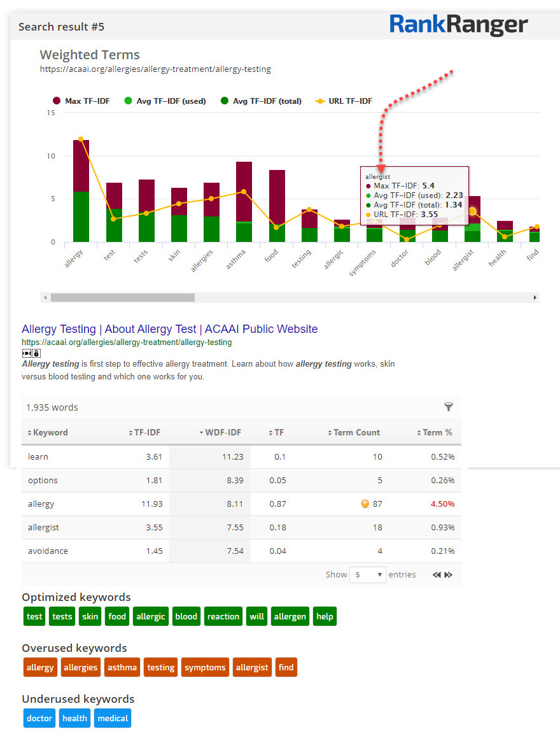Go to next page of table entries

449,575
